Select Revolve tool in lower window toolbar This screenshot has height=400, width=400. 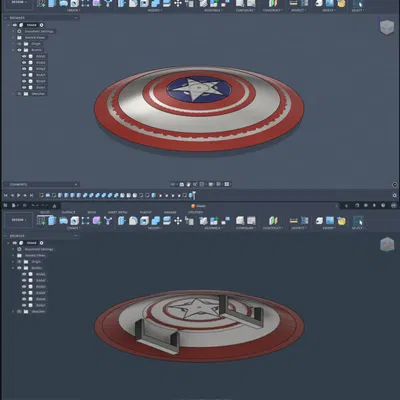click(x=63, y=221)
